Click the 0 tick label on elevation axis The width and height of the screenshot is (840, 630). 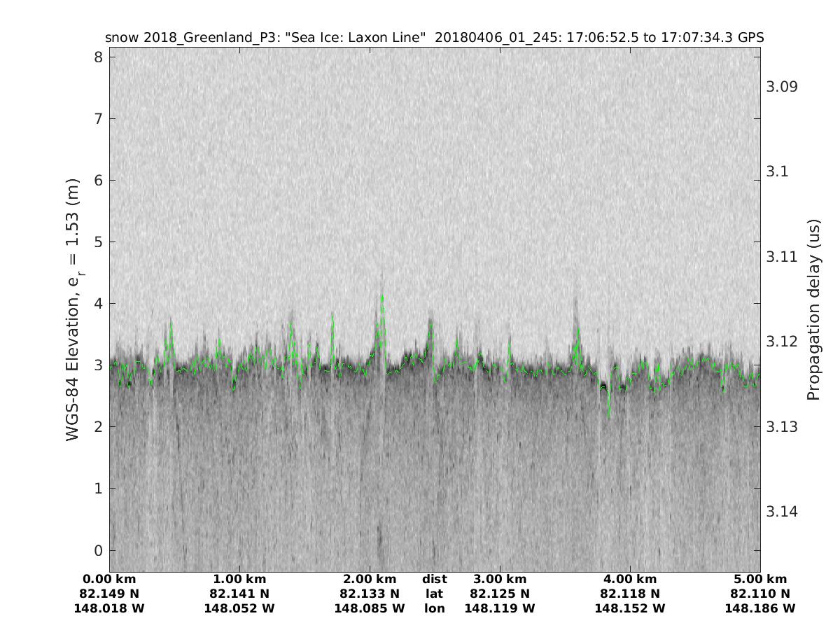98,550
